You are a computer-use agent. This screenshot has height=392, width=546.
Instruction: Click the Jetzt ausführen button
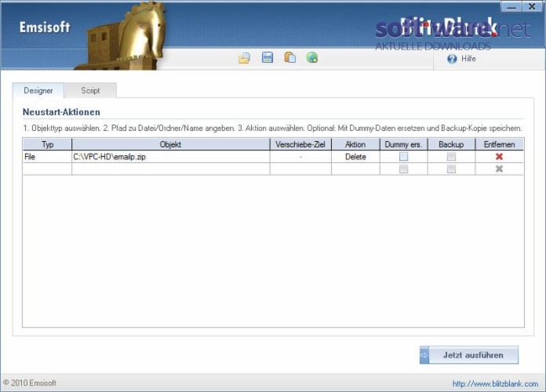click(x=469, y=354)
